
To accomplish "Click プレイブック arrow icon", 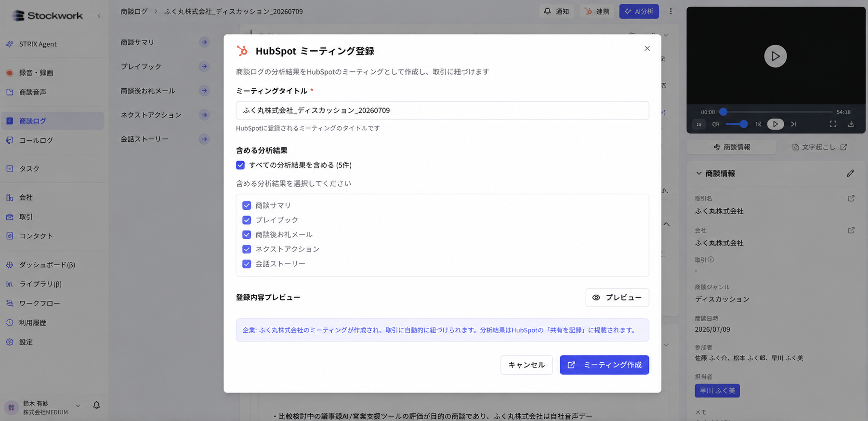I will pyautogui.click(x=204, y=67).
